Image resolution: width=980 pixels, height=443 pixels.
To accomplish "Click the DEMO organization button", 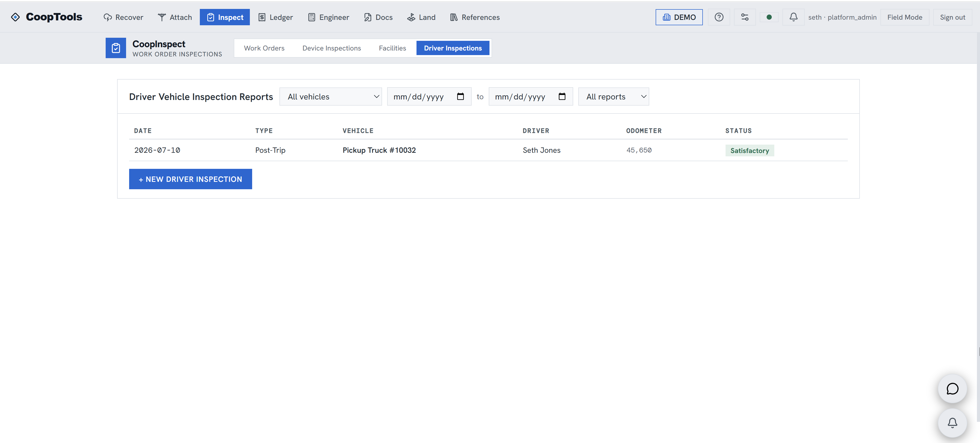I will coord(679,17).
